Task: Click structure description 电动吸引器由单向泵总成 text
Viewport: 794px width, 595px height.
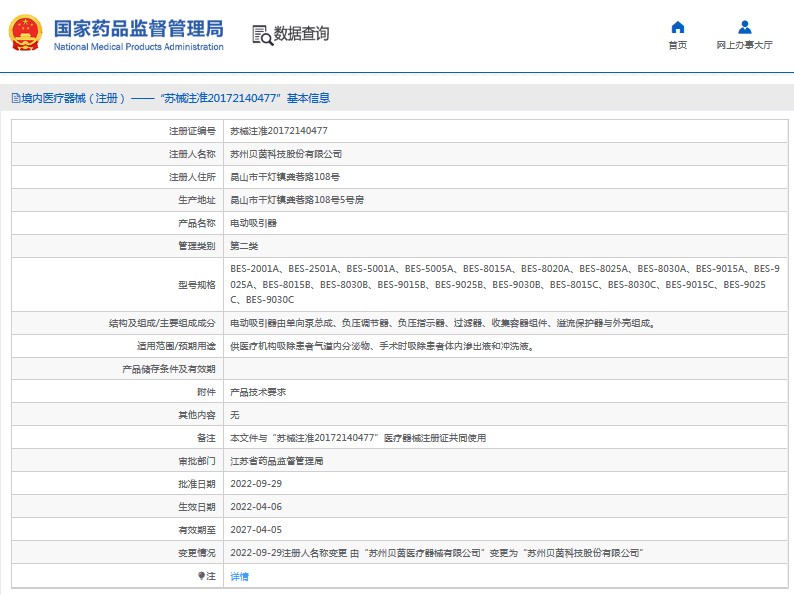Action: (x=443, y=323)
